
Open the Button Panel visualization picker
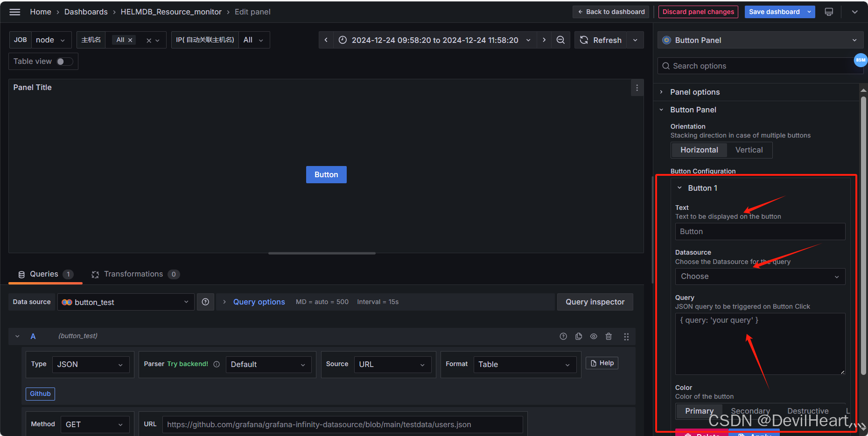click(x=760, y=40)
